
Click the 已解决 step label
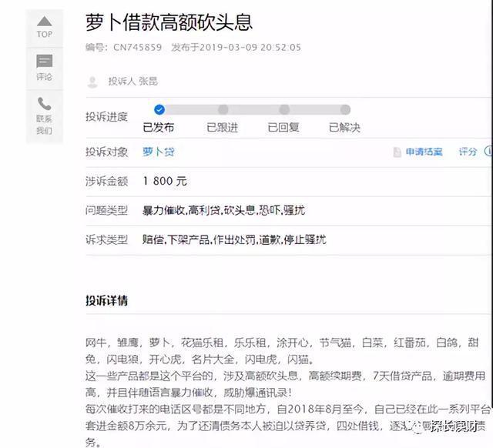tap(344, 127)
